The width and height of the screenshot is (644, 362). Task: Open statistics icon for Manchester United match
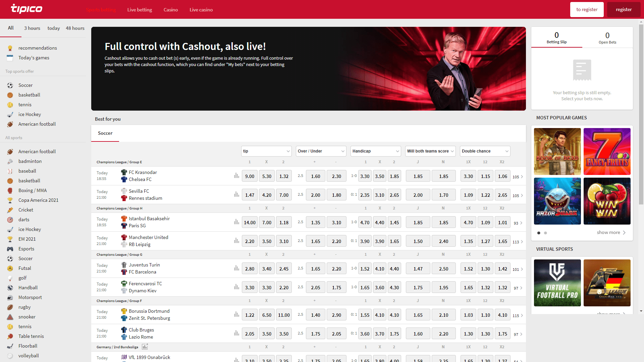236,241
